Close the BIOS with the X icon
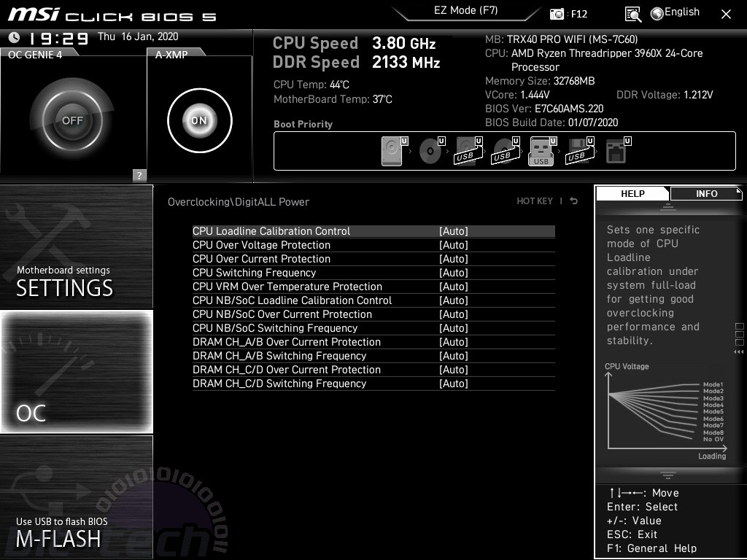The image size is (747, 560). pos(726,15)
